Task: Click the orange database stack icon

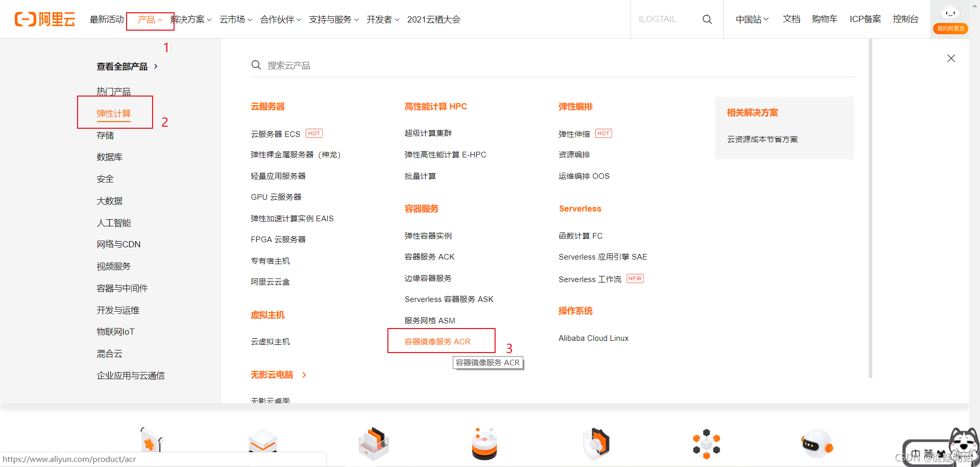Action: click(484, 443)
